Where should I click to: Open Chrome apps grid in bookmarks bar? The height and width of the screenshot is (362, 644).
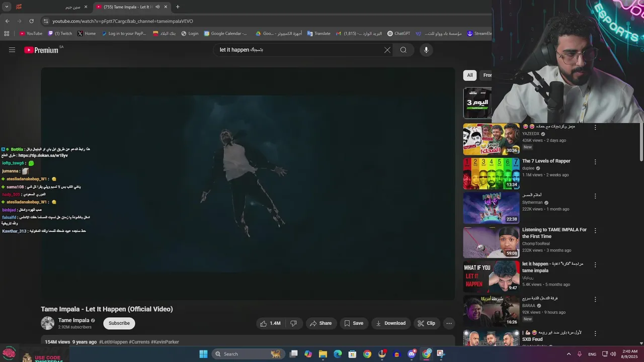pos(7,34)
